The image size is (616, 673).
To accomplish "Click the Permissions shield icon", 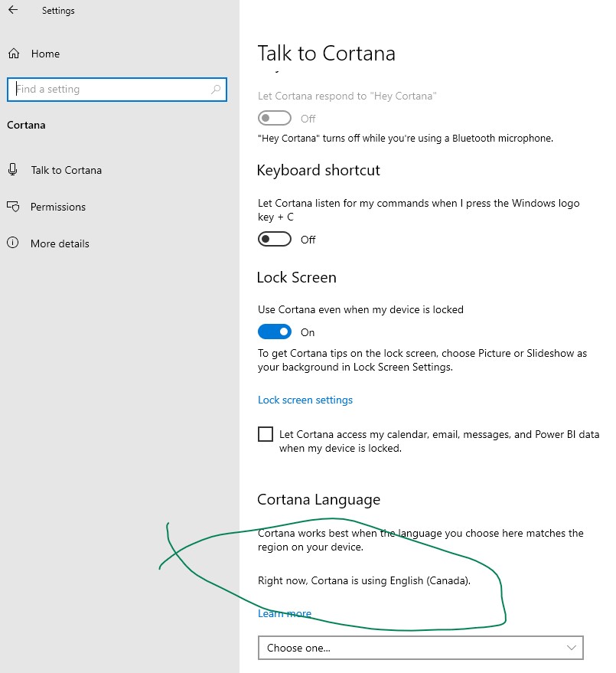I will (x=13, y=207).
